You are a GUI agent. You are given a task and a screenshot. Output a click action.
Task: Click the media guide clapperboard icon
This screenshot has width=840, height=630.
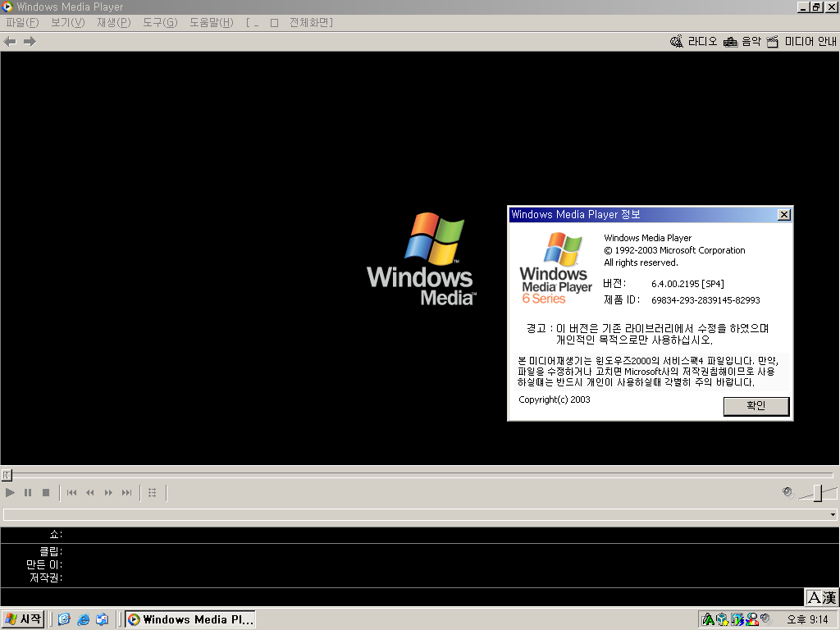(773, 42)
